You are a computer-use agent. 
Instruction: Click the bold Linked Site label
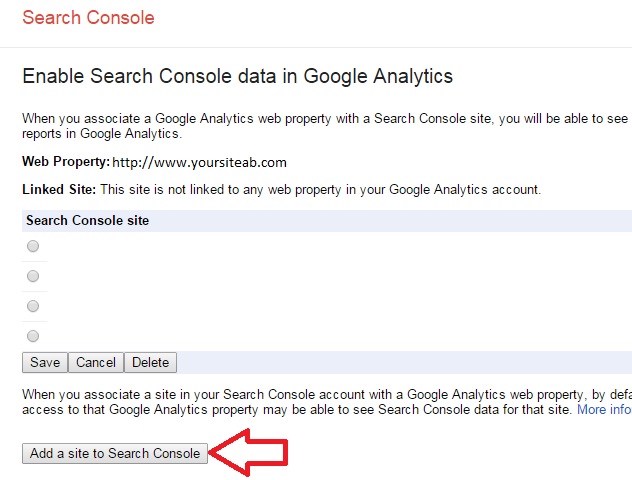59,189
